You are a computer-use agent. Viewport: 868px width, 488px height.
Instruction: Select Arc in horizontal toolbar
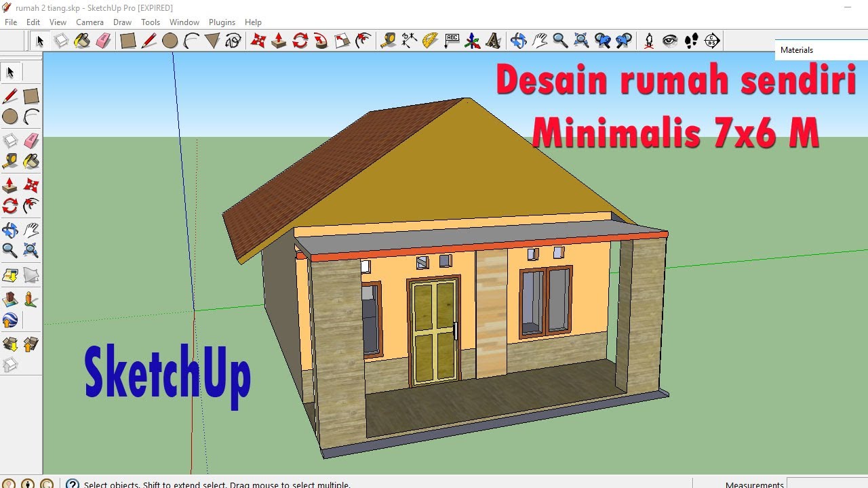(x=191, y=41)
